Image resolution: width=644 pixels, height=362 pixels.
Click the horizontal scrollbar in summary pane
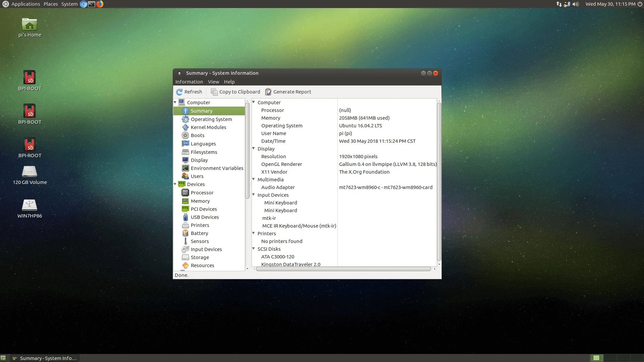(343, 269)
